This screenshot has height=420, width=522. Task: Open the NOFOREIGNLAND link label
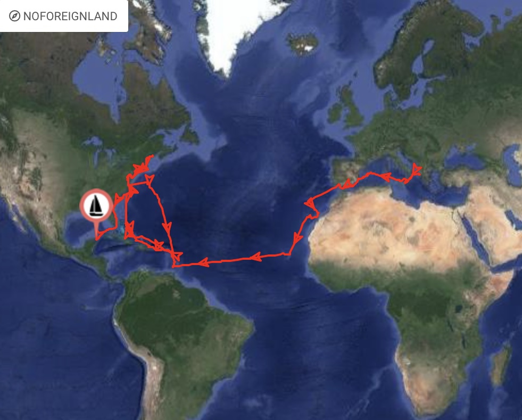tap(70, 16)
